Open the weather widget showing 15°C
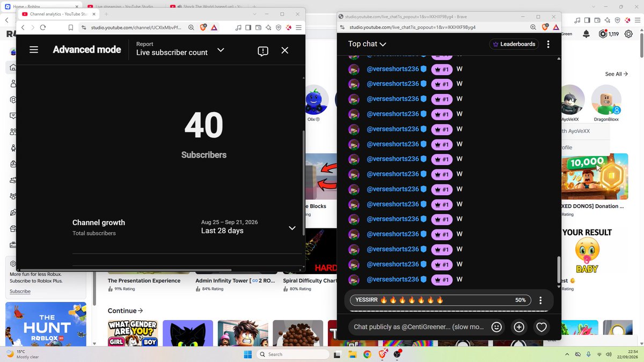 coord(23,354)
